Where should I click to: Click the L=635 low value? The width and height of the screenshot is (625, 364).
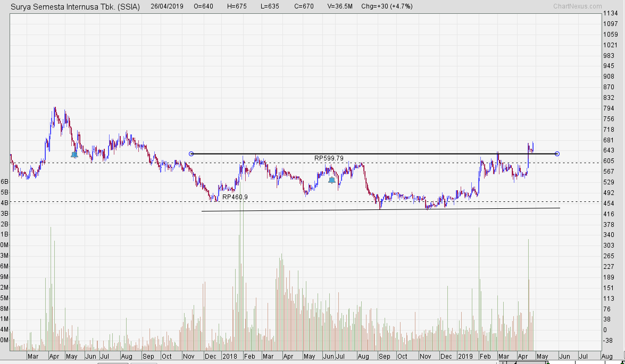(270, 6)
